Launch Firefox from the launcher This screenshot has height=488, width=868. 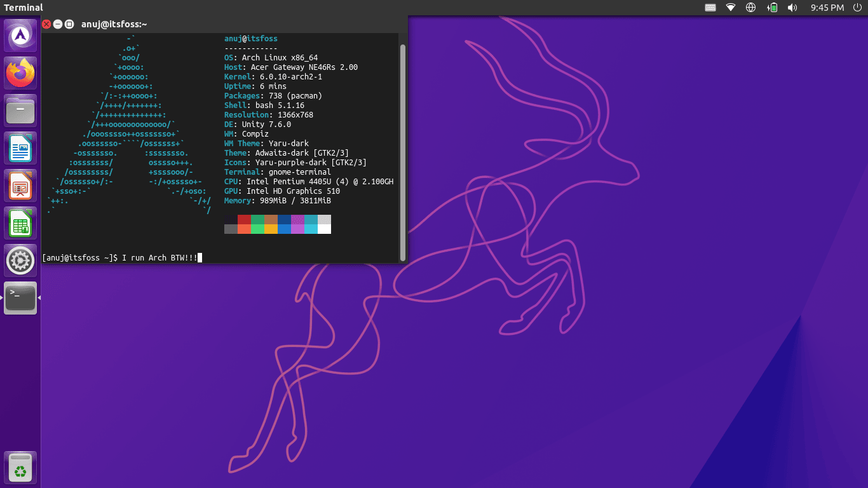pyautogui.click(x=20, y=73)
